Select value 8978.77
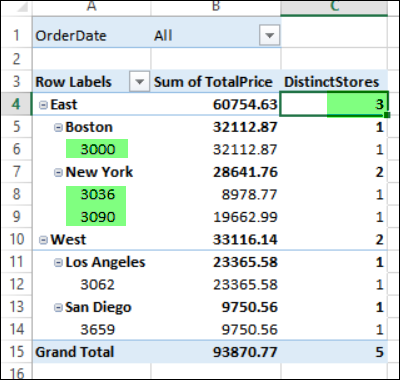Image resolution: width=400 pixels, height=380 pixels. (x=249, y=195)
